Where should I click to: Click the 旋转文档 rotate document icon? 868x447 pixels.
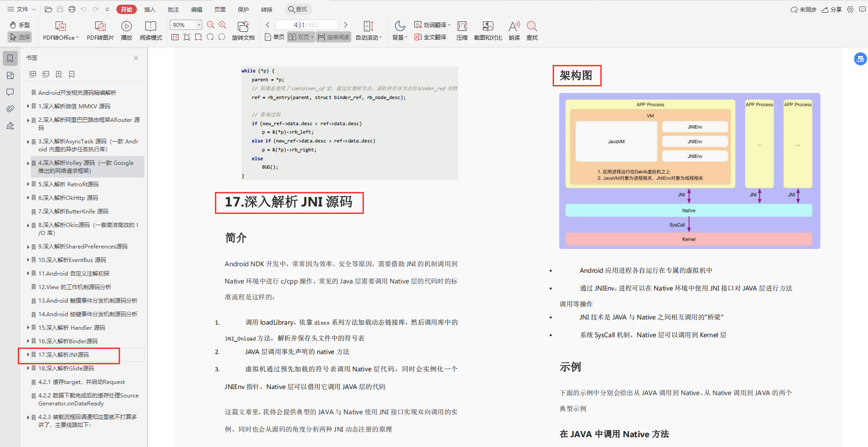[x=243, y=26]
